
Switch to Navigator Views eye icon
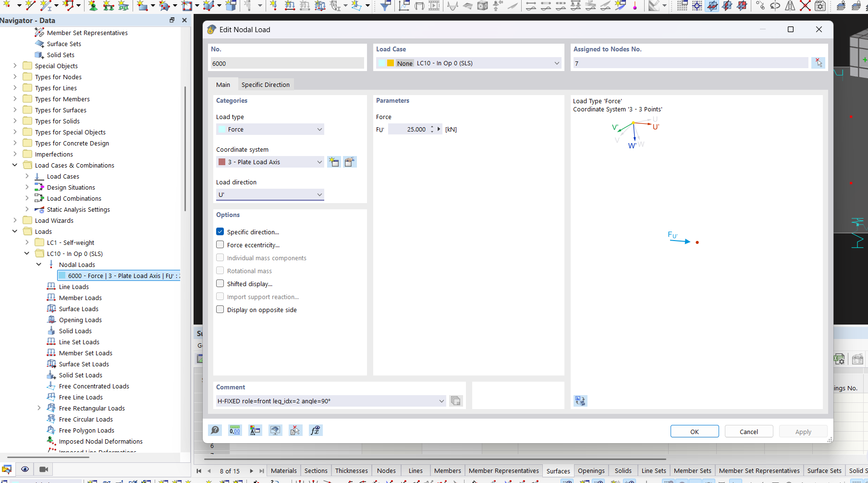25,469
